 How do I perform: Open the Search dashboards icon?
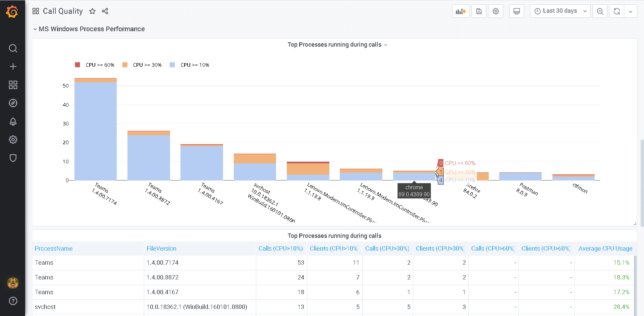(13, 48)
